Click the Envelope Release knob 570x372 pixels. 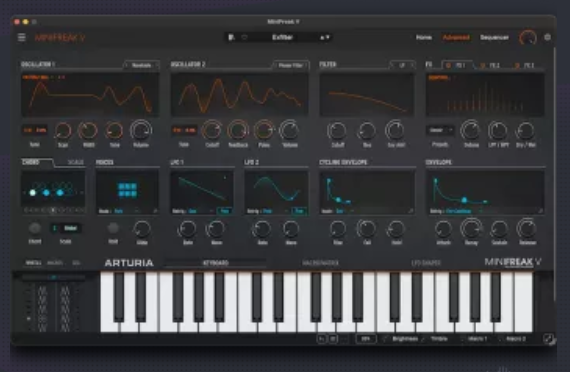[527, 228]
